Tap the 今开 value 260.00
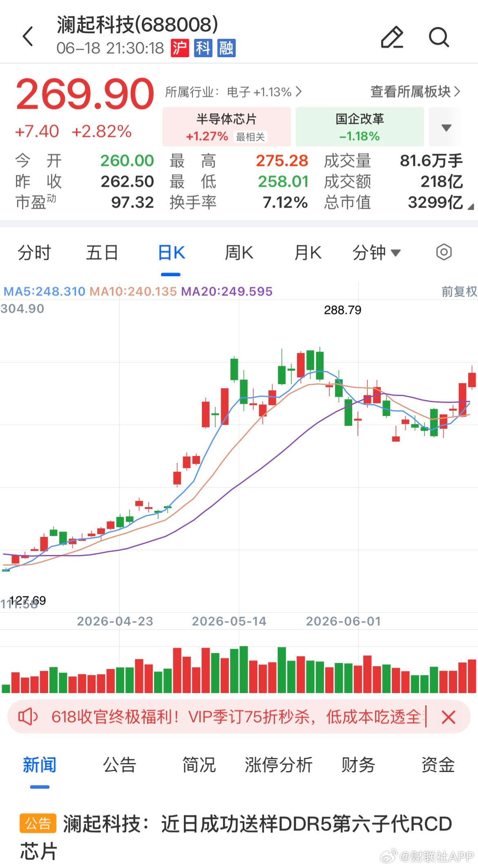This screenshot has height=868, width=478. [x=127, y=161]
